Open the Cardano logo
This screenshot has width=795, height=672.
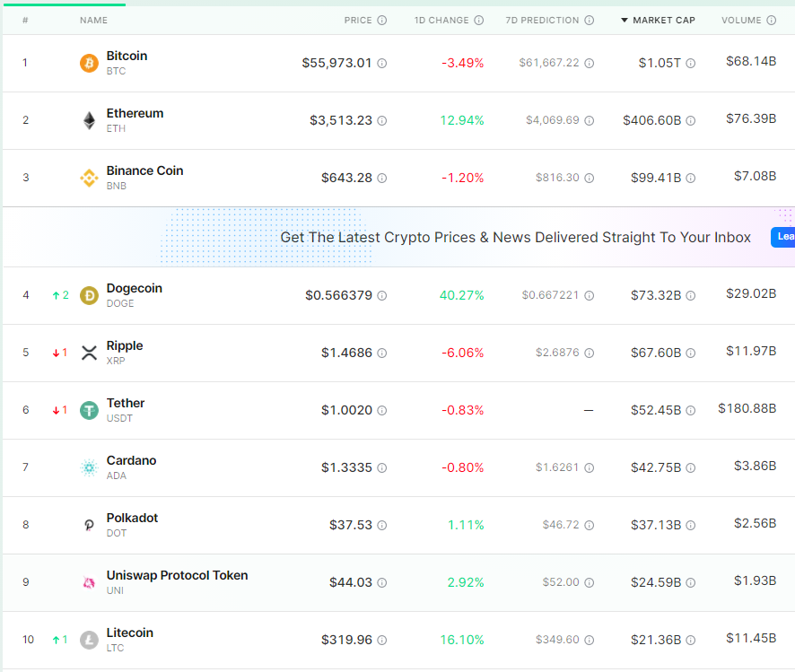(89, 467)
